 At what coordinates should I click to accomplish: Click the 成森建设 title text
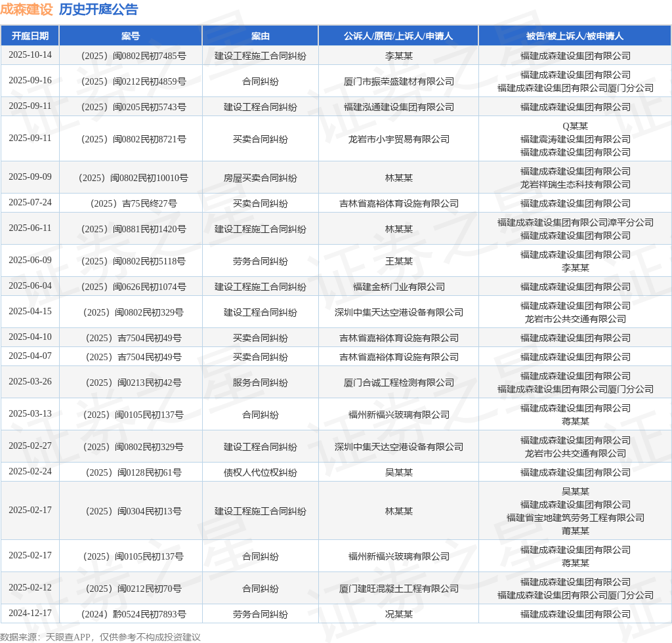26,9
